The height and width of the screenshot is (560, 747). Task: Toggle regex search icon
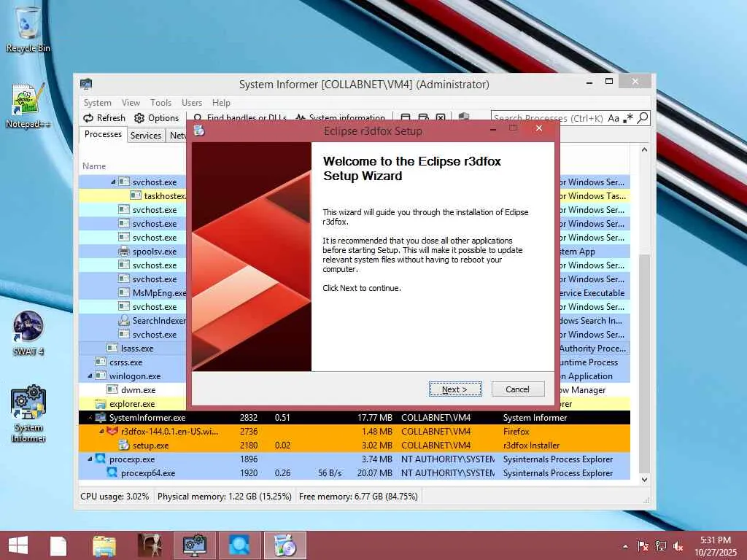click(x=628, y=117)
